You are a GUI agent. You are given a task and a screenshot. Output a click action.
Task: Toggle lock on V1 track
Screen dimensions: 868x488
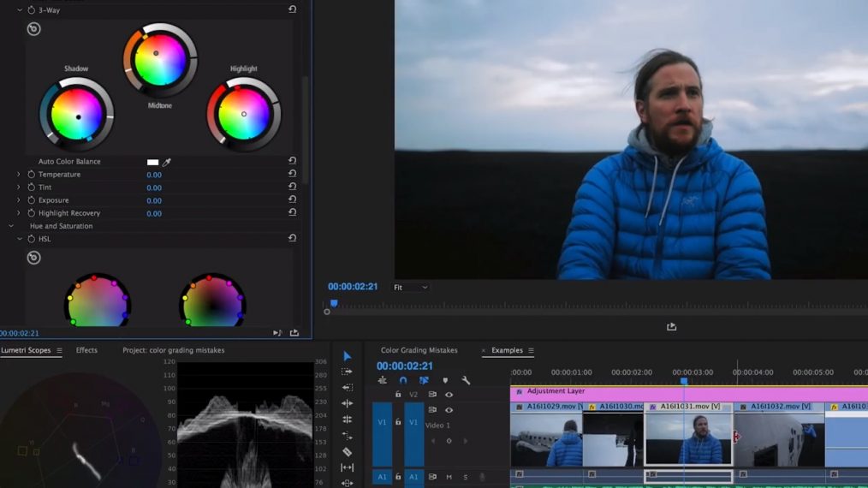398,422
